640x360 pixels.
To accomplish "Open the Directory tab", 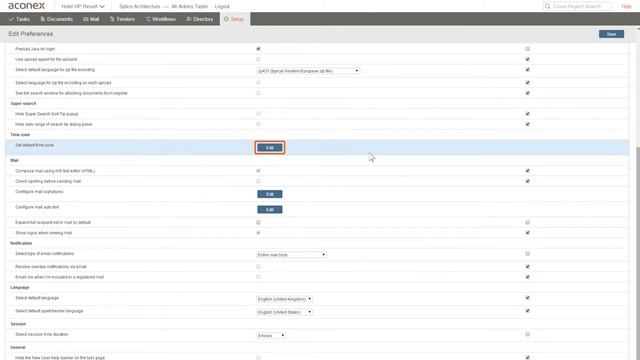I will click(x=200, y=19).
